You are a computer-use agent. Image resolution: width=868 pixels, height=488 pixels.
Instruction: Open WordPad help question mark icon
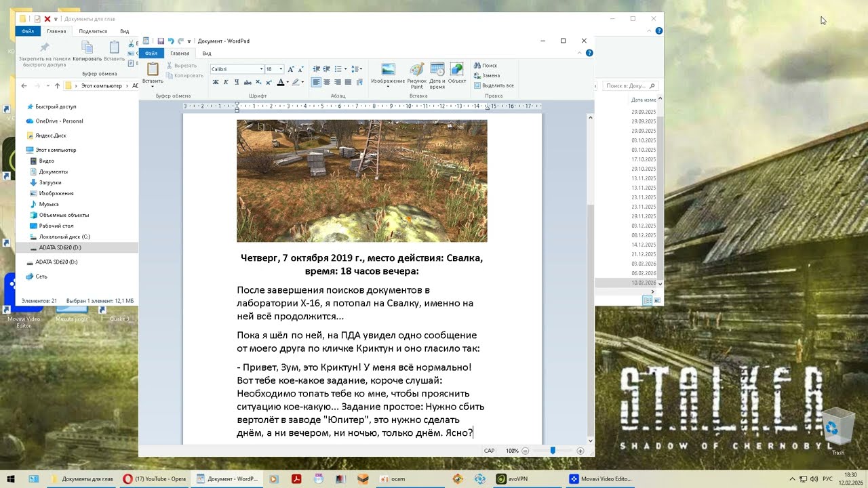click(589, 53)
